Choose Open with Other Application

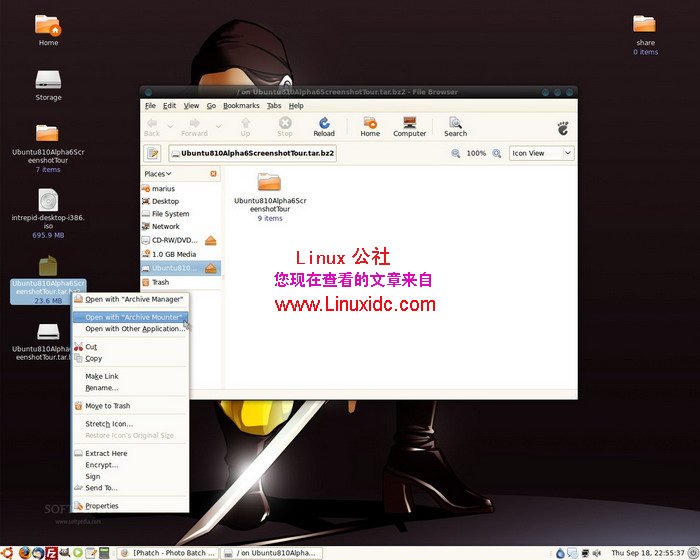(x=130, y=329)
